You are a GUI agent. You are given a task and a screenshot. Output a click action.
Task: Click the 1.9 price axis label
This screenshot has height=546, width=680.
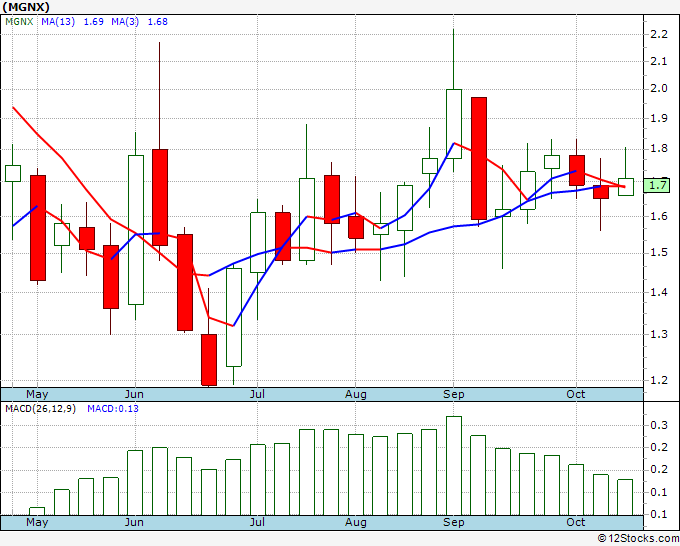tap(659, 118)
